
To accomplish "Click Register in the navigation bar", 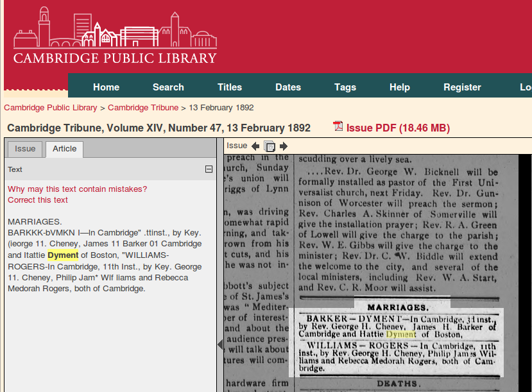I will (x=462, y=87).
